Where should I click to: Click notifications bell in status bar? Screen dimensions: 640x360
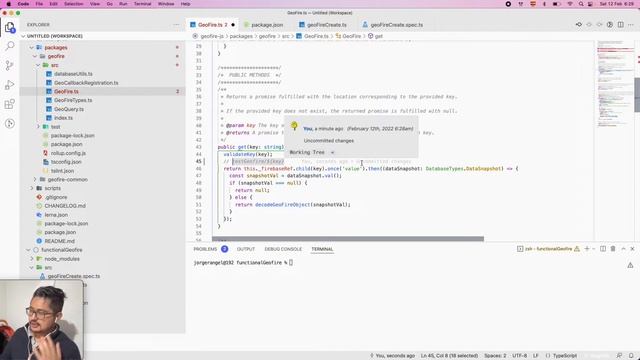point(631,356)
